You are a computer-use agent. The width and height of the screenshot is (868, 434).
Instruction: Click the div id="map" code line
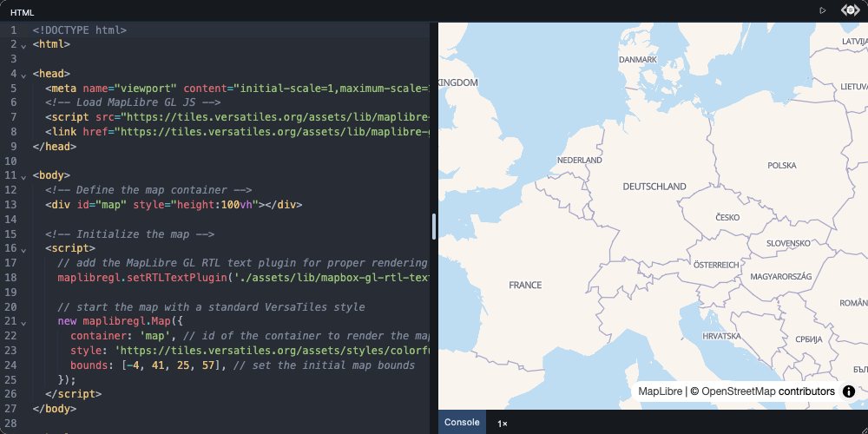174,205
